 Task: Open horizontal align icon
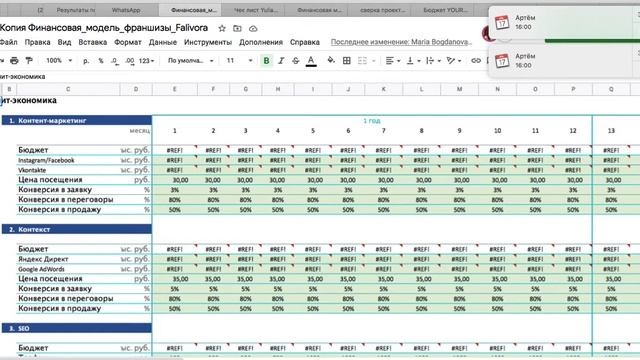pos(389,60)
